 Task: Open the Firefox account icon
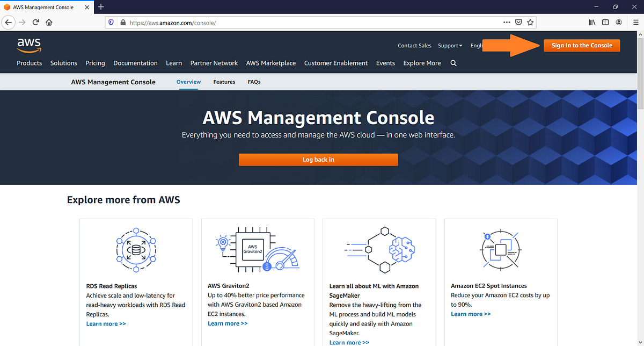coord(619,23)
